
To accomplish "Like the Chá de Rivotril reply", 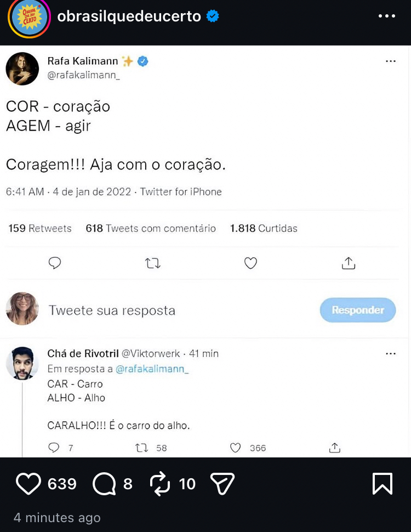I will point(236,448).
